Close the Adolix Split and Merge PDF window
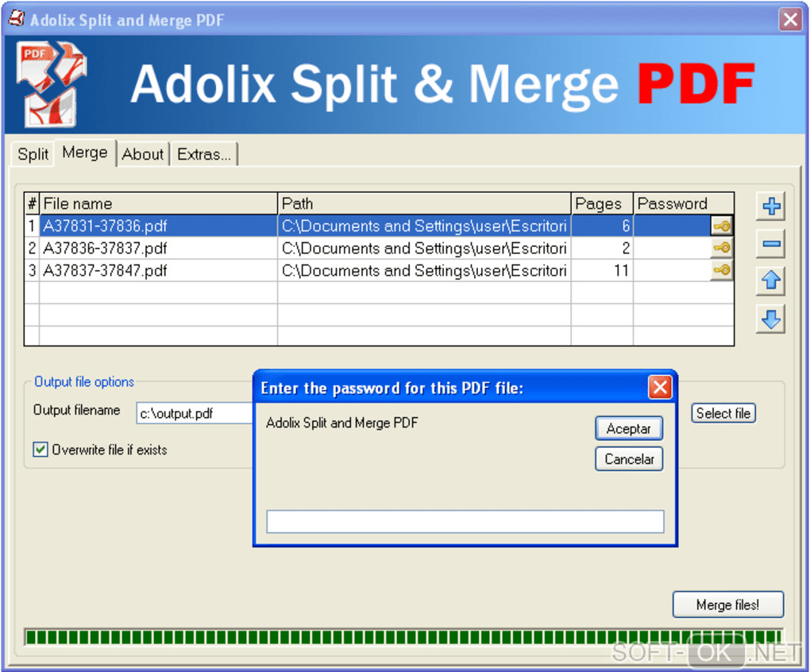 pos(790,20)
